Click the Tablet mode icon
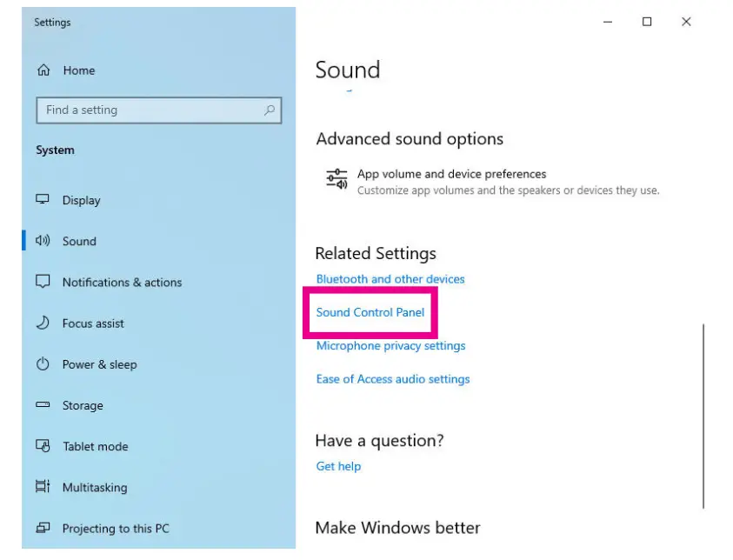 (43, 446)
